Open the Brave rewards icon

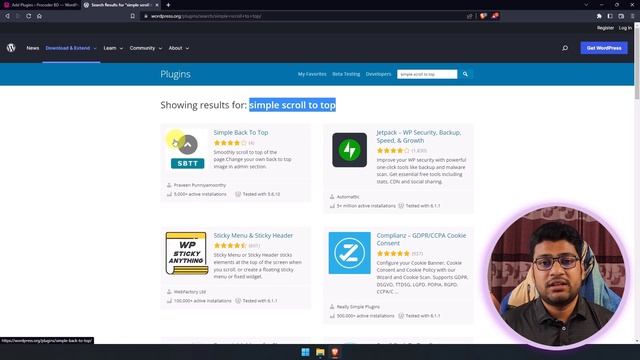[x=495, y=16]
